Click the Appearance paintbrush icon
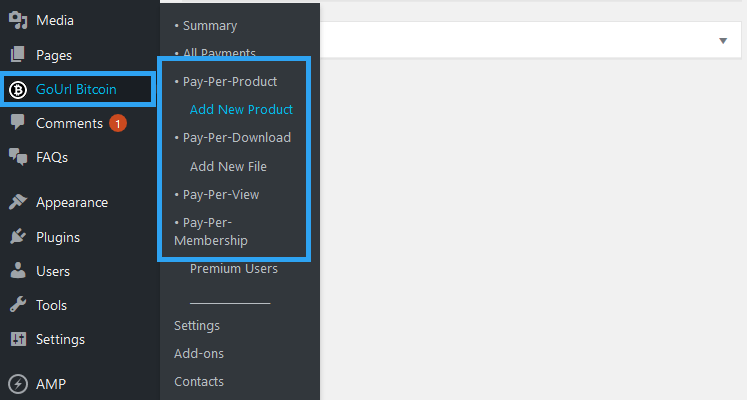The image size is (747, 400). tap(18, 202)
